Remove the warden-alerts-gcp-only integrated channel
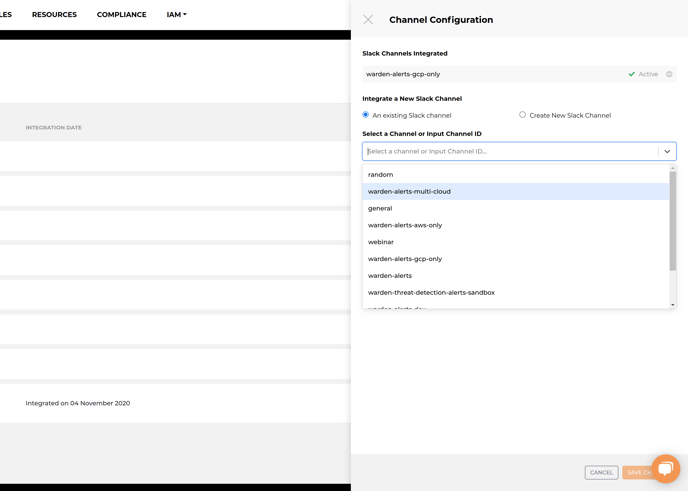 coord(669,74)
